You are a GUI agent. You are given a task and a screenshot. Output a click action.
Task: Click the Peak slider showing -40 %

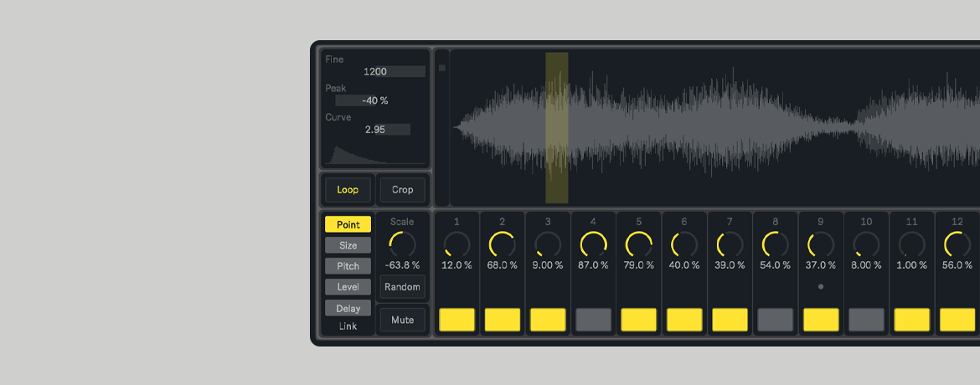(374, 100)
